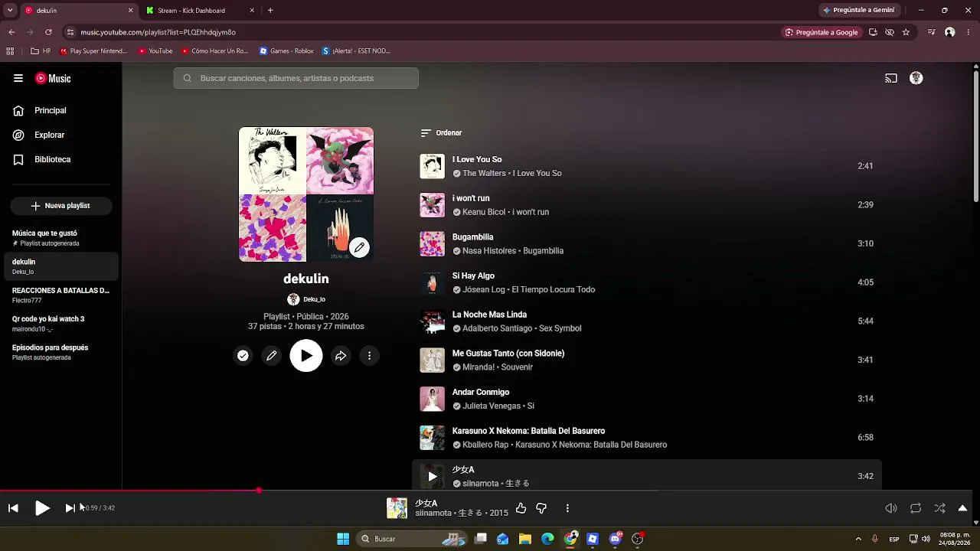
Task: Select the song title Si Hay Algo
Action: pyautogui.click(x=473, y=276)
